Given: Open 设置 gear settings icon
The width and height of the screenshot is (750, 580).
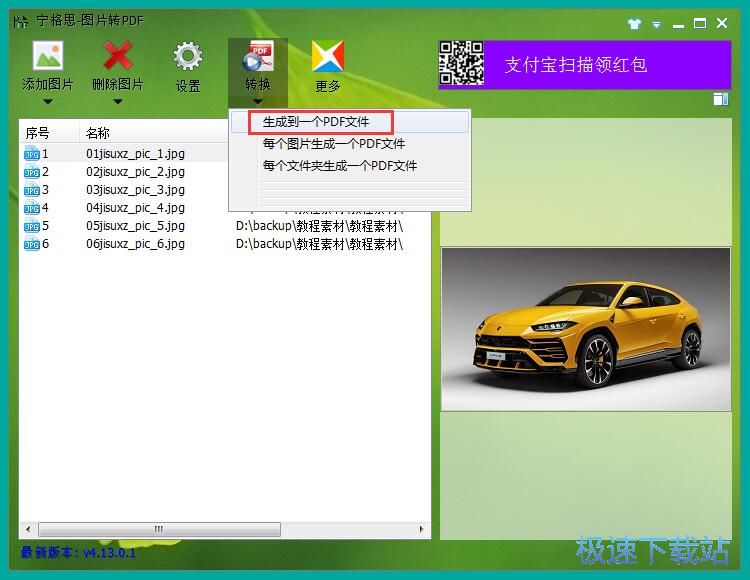Looking at the screenshot, I should pos(188,56).
